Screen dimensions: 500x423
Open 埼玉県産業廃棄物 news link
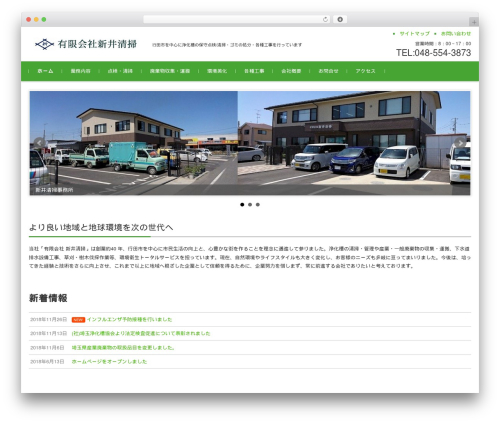tap(123, 348)
